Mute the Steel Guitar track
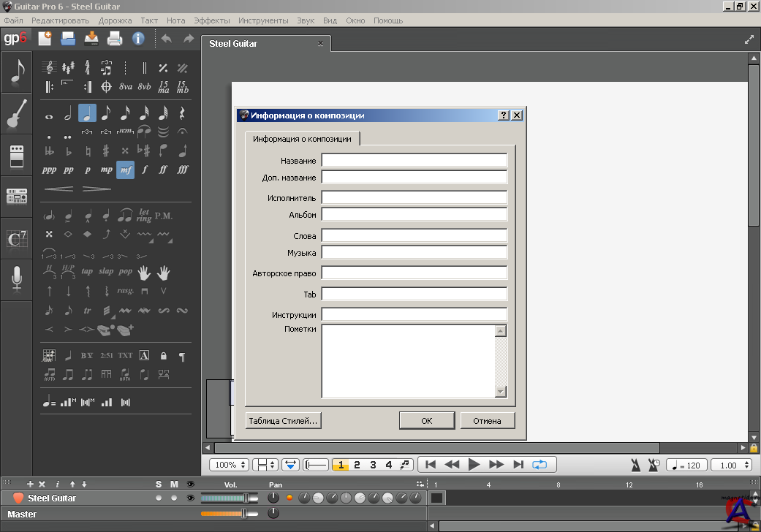 174,498
